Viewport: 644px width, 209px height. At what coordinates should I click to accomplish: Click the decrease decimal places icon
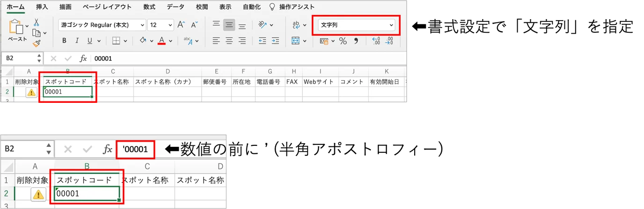[389, 41]
